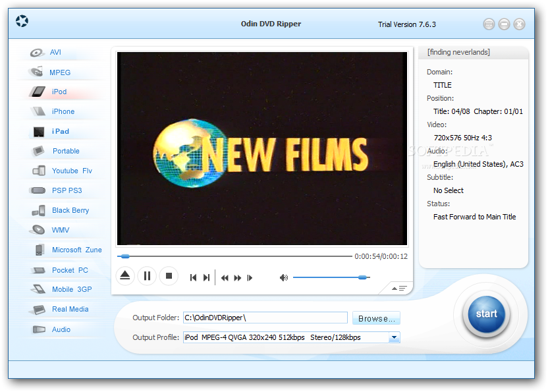The height and width of the screenshot is (392, 548).
Task: Mute the speaker volume icon
Action: tap(284, 277)
